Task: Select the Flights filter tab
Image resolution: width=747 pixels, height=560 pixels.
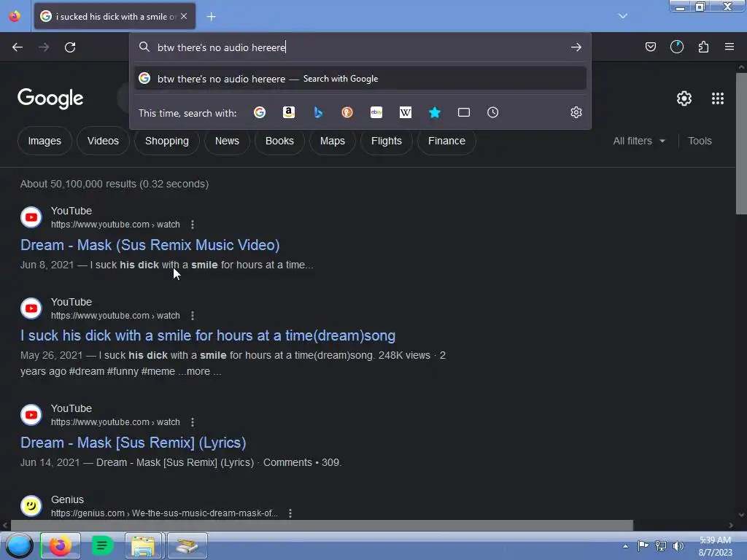Action: [x=387, y=141]
